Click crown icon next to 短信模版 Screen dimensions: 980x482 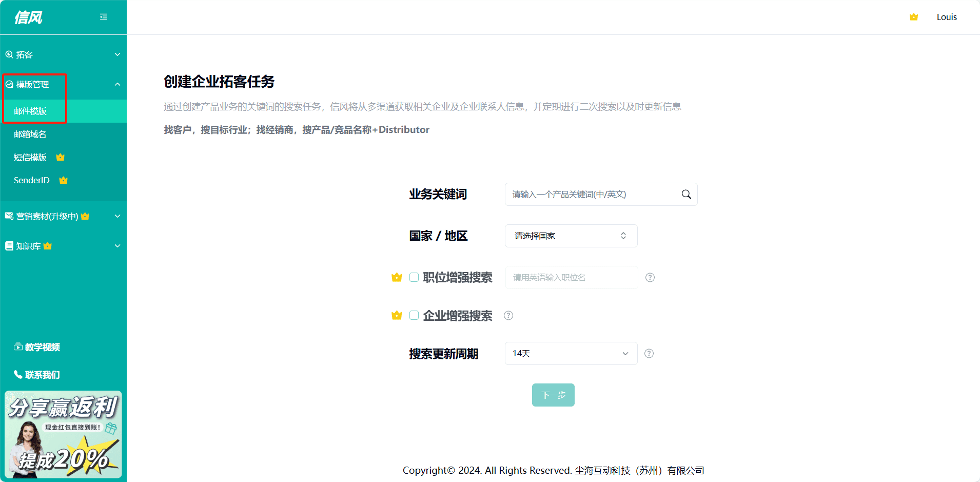tap(61, 157)
